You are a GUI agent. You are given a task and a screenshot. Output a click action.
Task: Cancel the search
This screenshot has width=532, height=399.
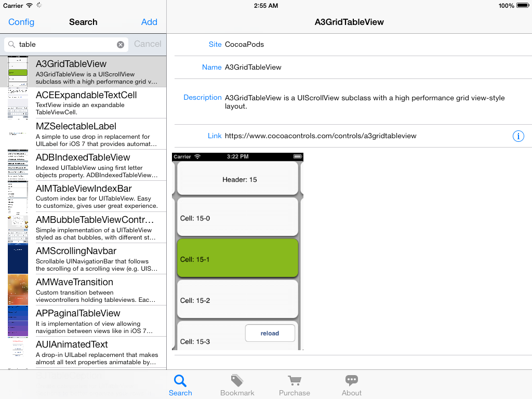click(148, 44)
